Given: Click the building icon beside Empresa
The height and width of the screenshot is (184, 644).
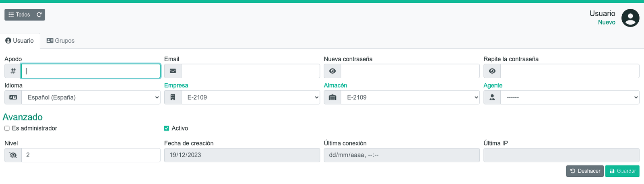Looking at the screenshot, I should [x=173, y=97].
